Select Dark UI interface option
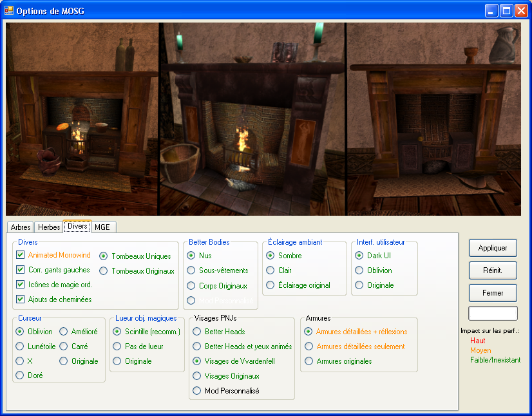 point(359,255)
